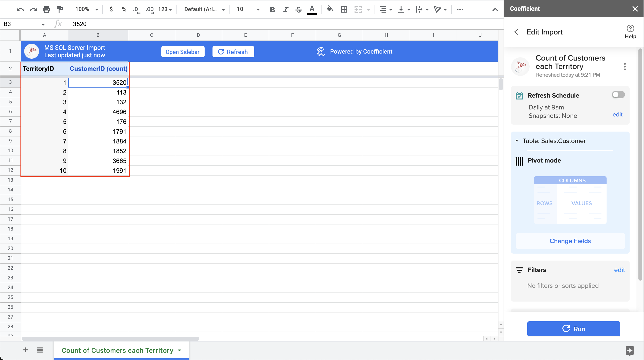Click the Undo icon
The width and height of the screenshot is (644, 360).
click(20, 9)
